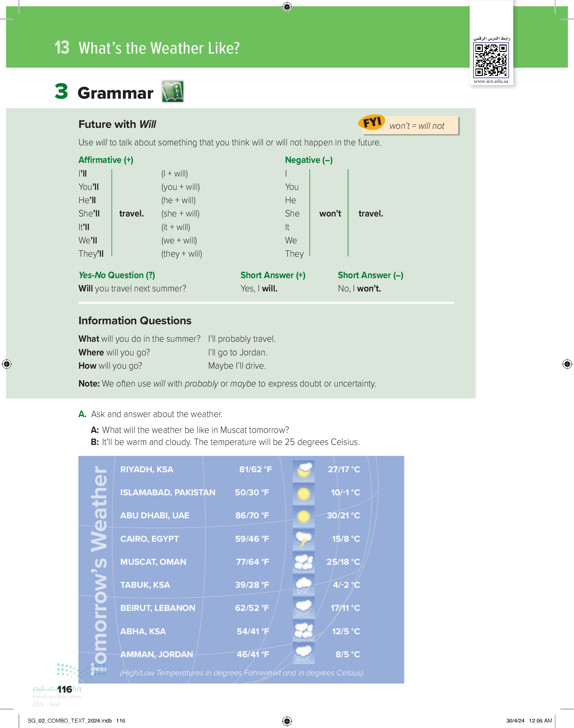574x728 pixels.
Task: Click the "Affirmative (+)" column header
Action: tap(106, 160)
